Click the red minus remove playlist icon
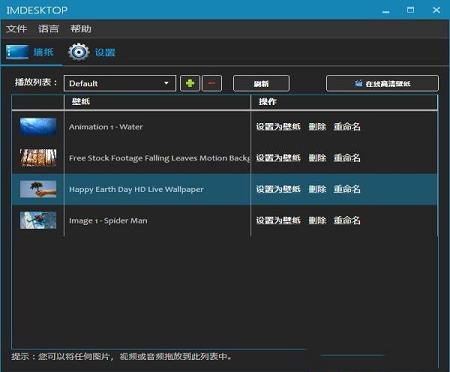The image size is (450, 372). [212, 83]
